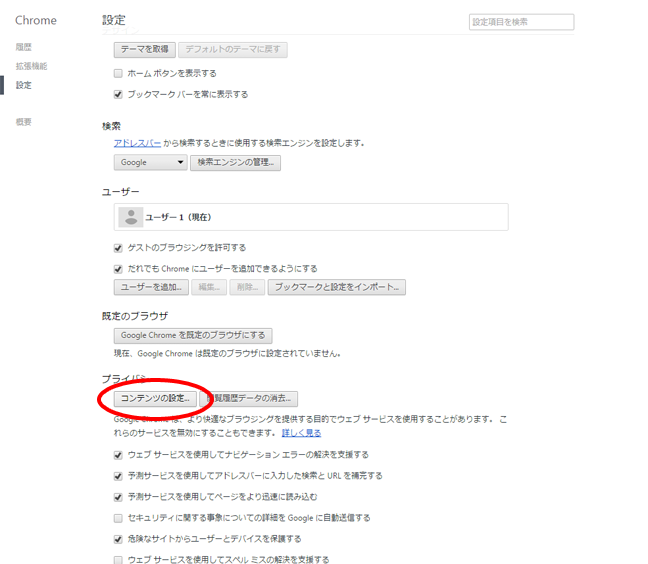Viewport: 648px width, 564px height.
Task: Click Google Chrome を既定のブラウザにする button
Action: pos(193,336)
